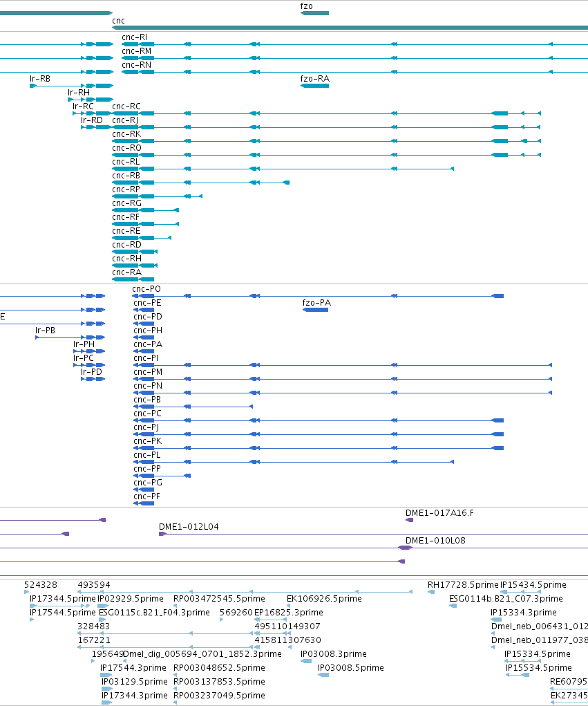Open the cnc-PC CDS feature
Image resolution: width=588 pixels, height=706 pixels.
[x=147, y=414]
